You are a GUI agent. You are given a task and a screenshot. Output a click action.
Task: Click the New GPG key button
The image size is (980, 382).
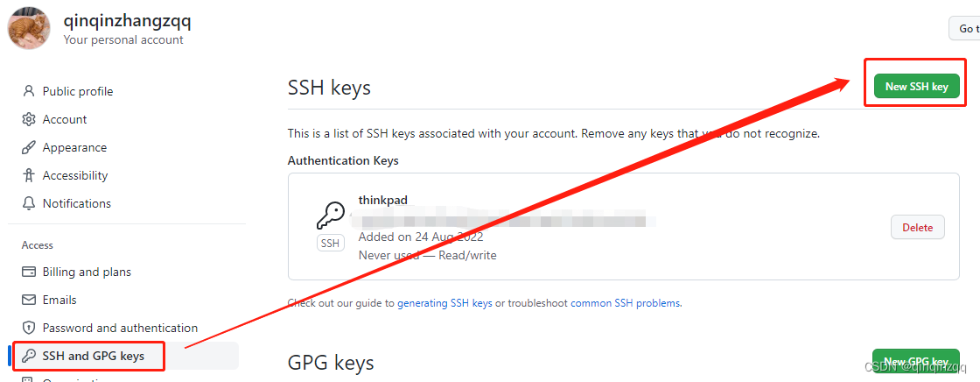(915, 361)
